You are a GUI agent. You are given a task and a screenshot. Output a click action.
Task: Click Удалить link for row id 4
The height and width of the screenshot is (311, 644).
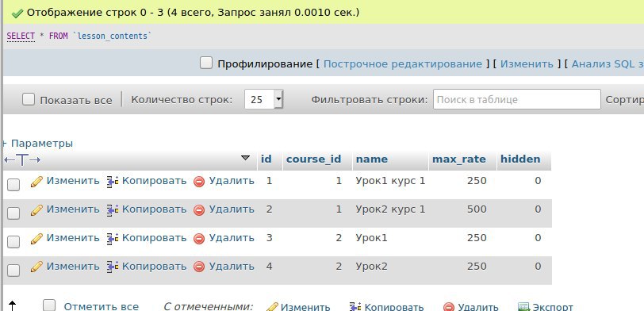232,267
